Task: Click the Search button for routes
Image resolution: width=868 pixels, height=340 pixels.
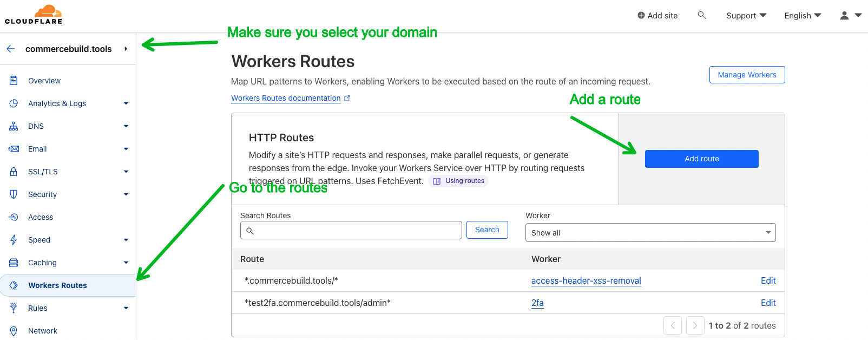Action: tap(487, 230)
